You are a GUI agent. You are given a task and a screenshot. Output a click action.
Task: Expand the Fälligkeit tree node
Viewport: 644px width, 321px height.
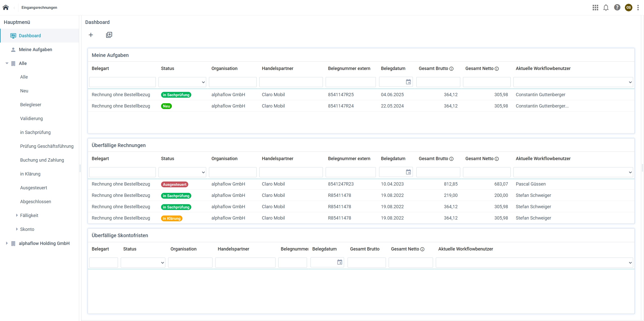pos(17,215)
